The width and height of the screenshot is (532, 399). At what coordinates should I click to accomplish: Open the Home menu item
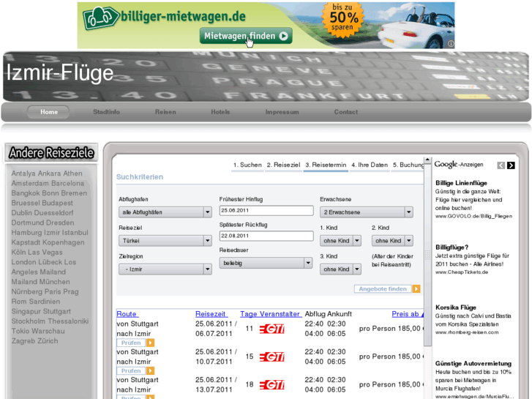(x=49, y=112)
